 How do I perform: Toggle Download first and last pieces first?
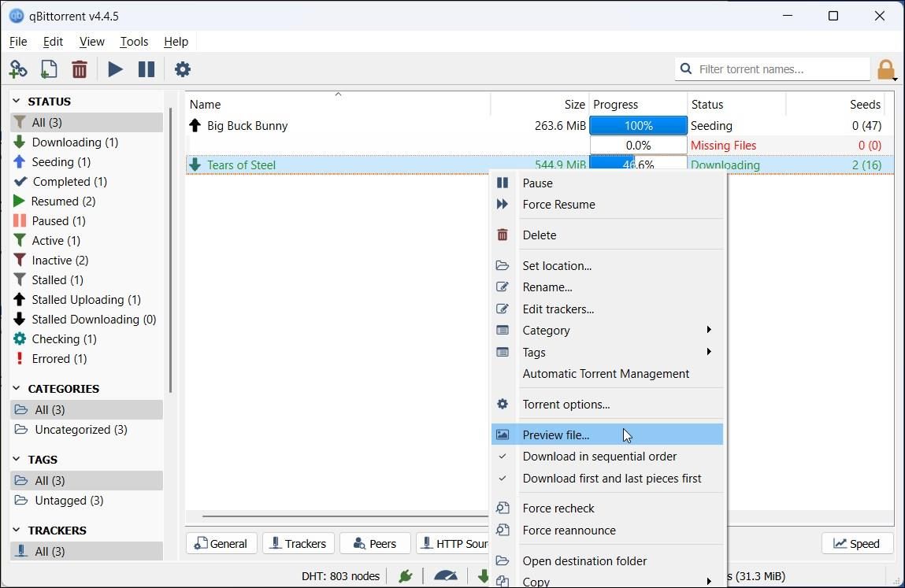coord(611,479)
